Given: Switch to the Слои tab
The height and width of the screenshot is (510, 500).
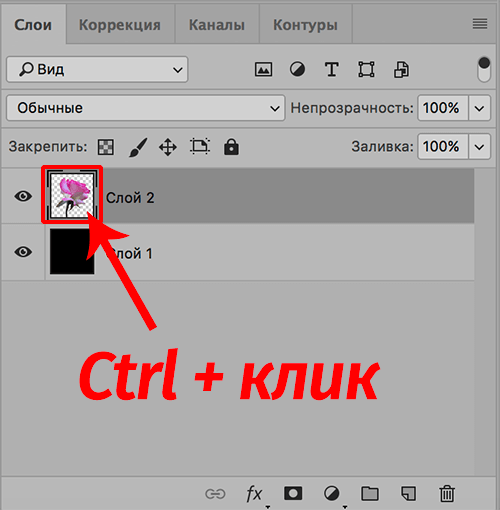Looking at the screenshot, I should tap(33, 25).
